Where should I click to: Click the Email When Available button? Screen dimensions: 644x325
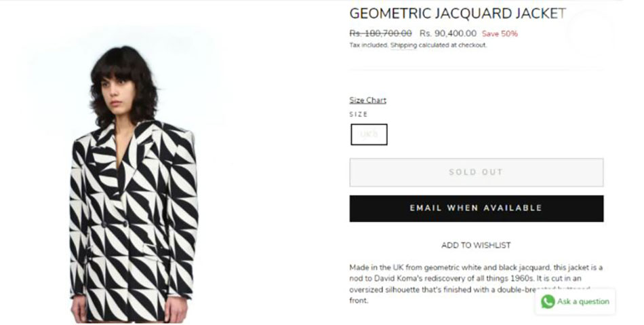[477, 208]
